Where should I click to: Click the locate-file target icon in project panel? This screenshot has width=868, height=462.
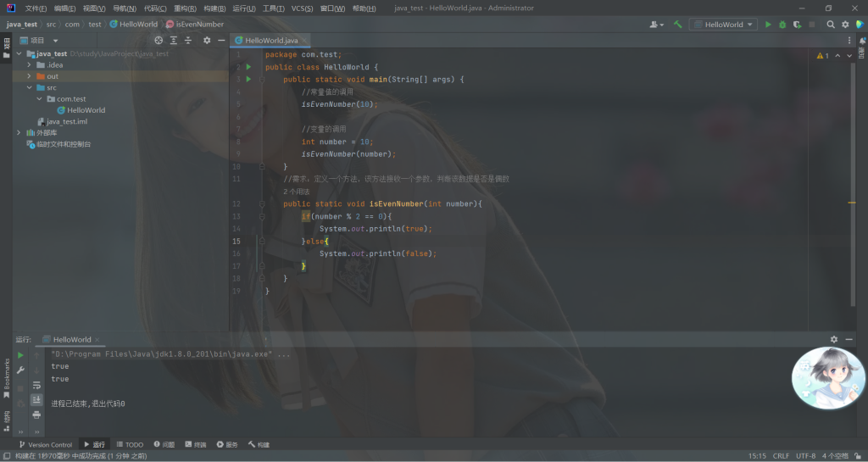pos(159,40)
